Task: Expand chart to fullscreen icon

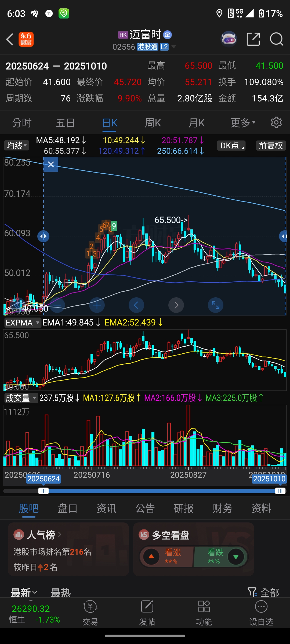Action: tap(216, 305)
